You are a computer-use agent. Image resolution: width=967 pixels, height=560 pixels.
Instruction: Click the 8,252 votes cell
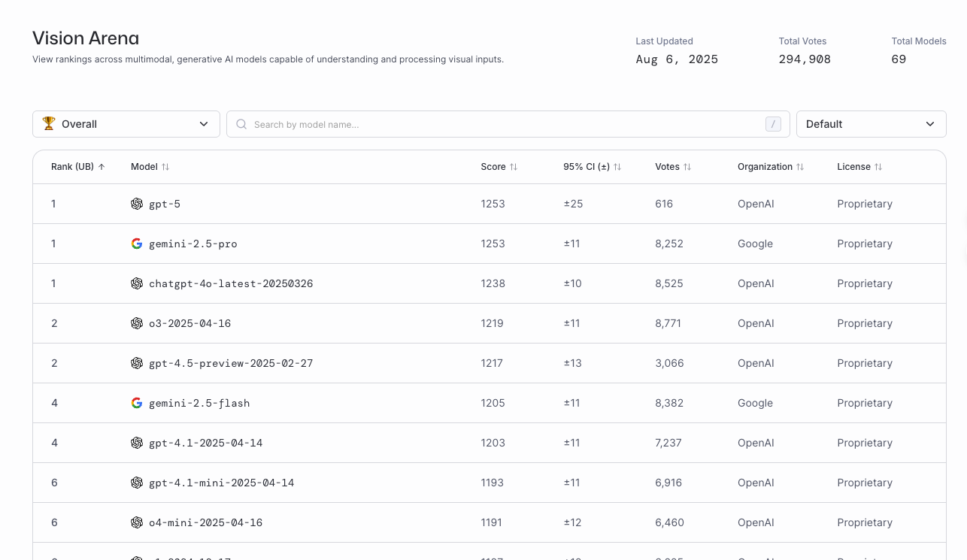point(669,244)
